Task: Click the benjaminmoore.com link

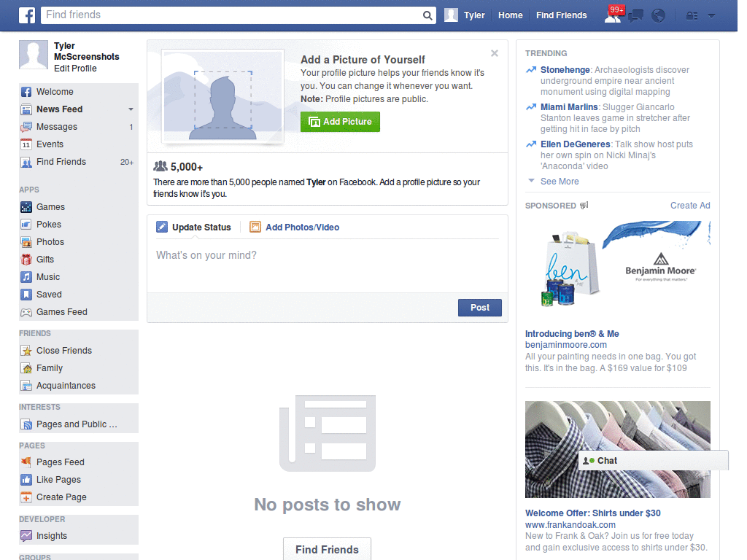Action: pos(566,345)
